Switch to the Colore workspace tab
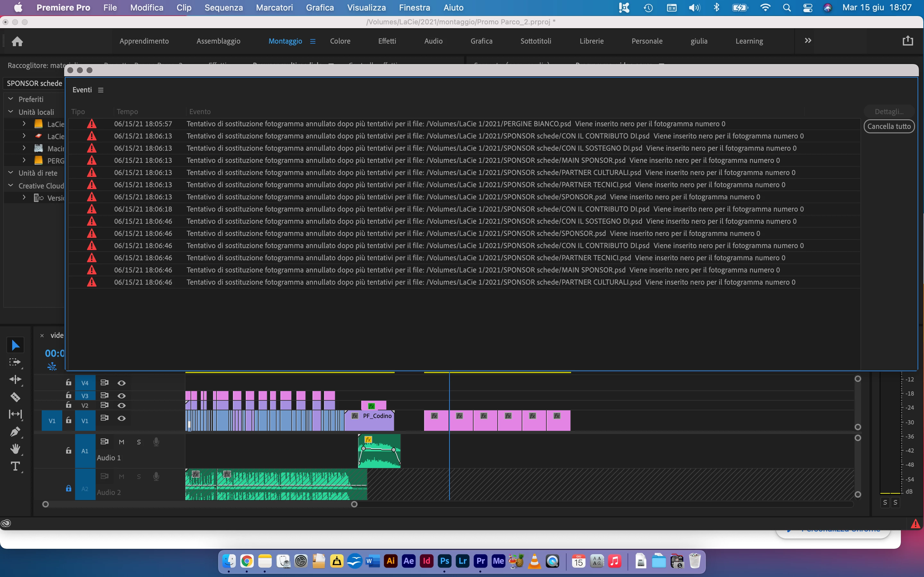The width and height of the screenshot is (924, 577). (340, 41)
